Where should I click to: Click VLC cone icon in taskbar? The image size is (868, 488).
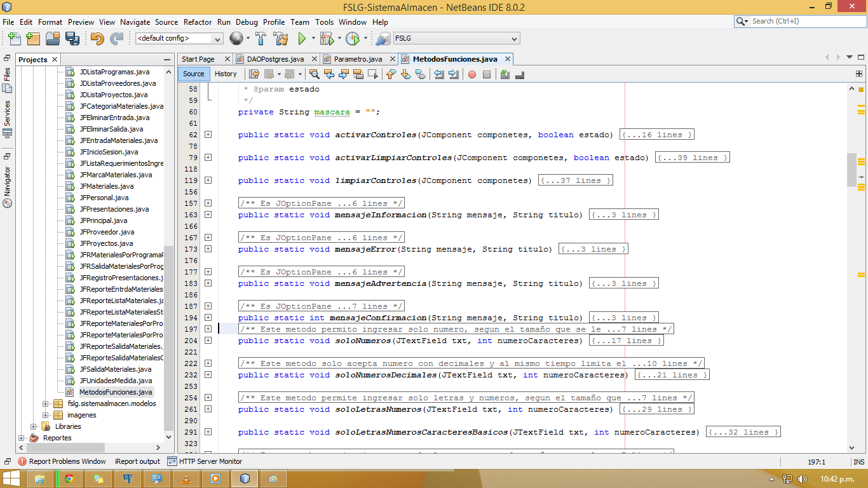point(186,478)
